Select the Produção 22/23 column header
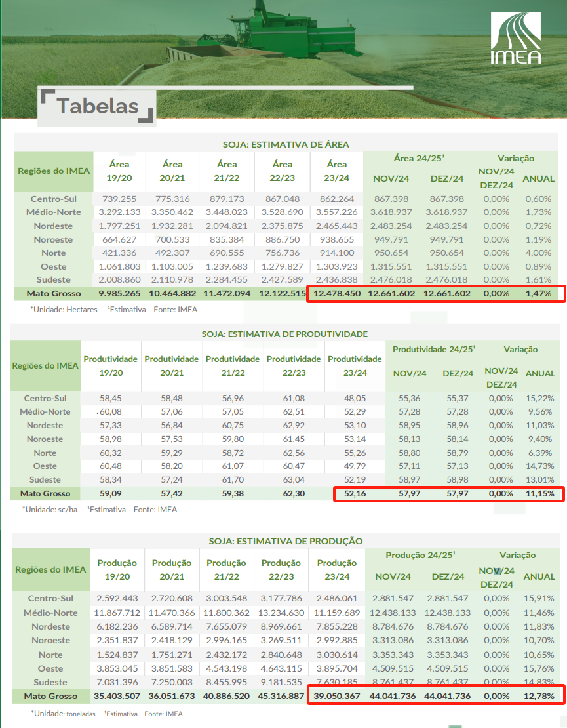The height and width of the screenshot is (728, 567). pyautogui.click(x=282, y=569)
